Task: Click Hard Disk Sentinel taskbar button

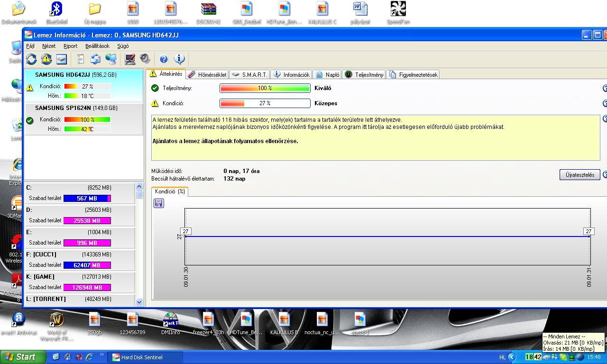Action: (146, 357)
